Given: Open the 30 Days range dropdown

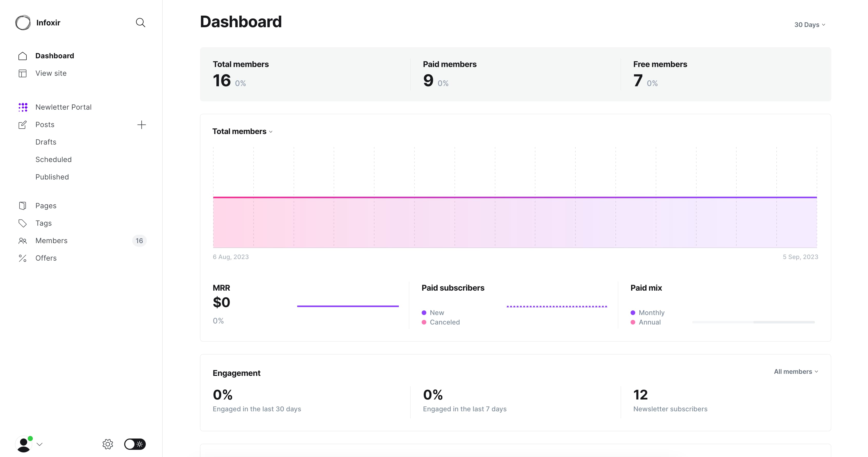Looking at the screenshot, I should [809, 25].
